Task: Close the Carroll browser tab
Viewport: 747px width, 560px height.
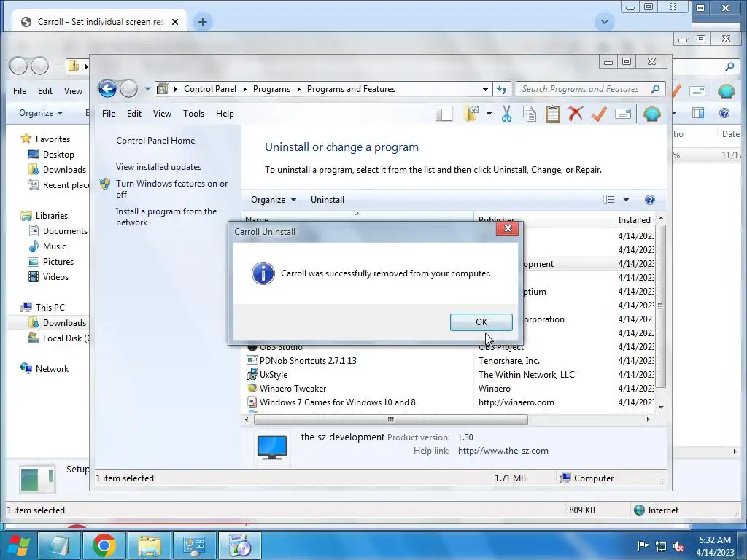Action: point(175,22)
